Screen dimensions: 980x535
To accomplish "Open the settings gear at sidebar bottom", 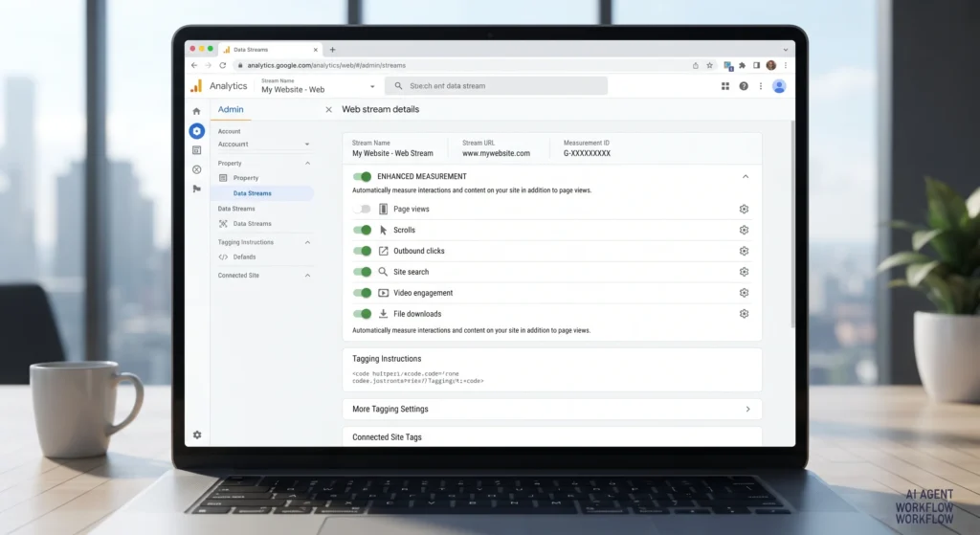I will tap(197, 435).
